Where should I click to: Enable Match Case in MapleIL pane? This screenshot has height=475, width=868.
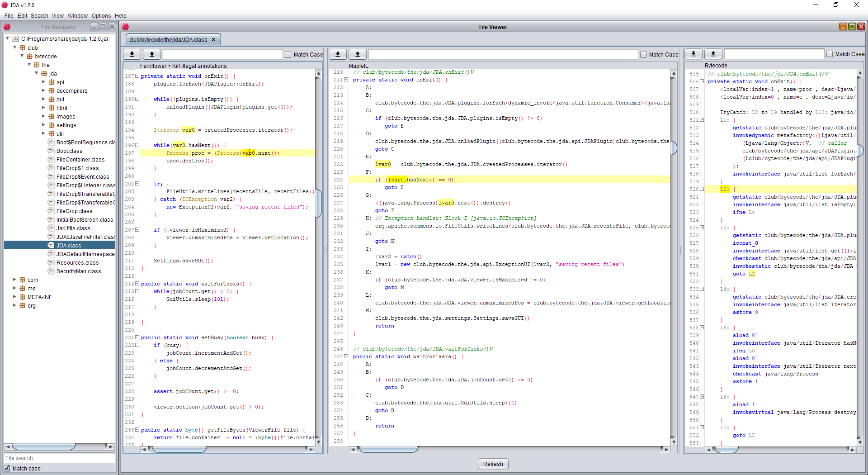coord(643,55)
